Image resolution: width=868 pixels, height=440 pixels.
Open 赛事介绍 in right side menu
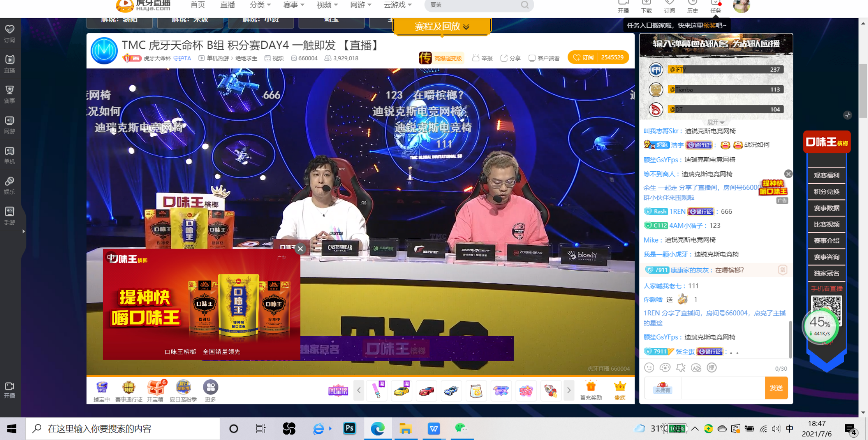pos(826,240)
